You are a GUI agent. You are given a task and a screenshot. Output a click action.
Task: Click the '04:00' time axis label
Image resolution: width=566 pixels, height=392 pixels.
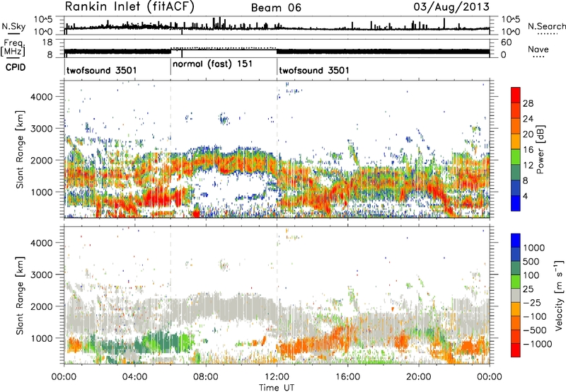click(x=134, y=377)
